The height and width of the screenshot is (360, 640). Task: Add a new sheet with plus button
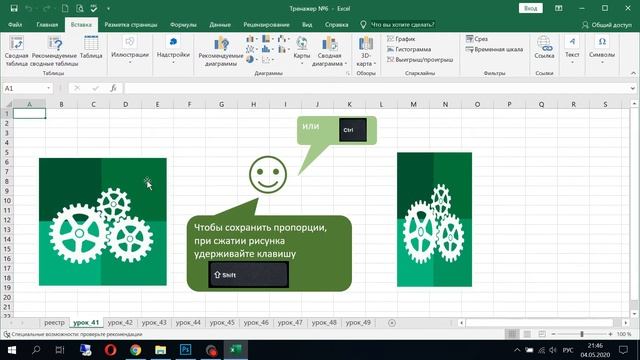pyautogui.click(x=392, y=323)
